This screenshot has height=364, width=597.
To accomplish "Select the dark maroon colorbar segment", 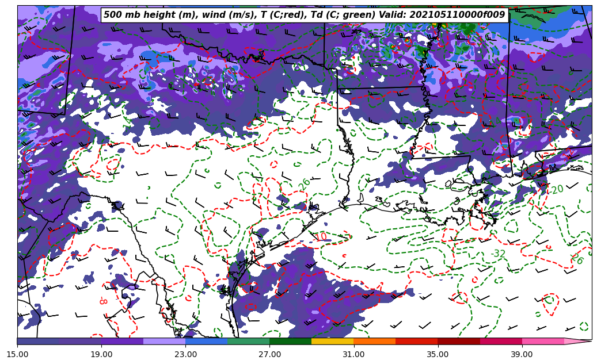I will (x=459, y=341).
